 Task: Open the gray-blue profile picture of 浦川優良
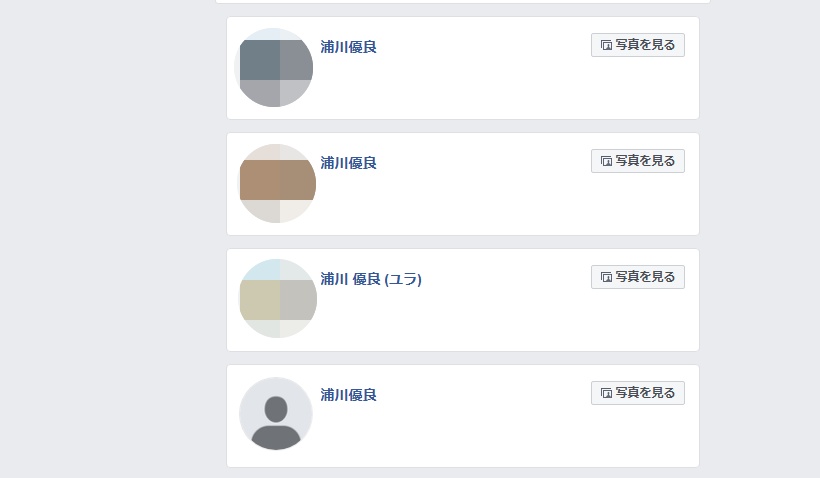tap(276, 68)
